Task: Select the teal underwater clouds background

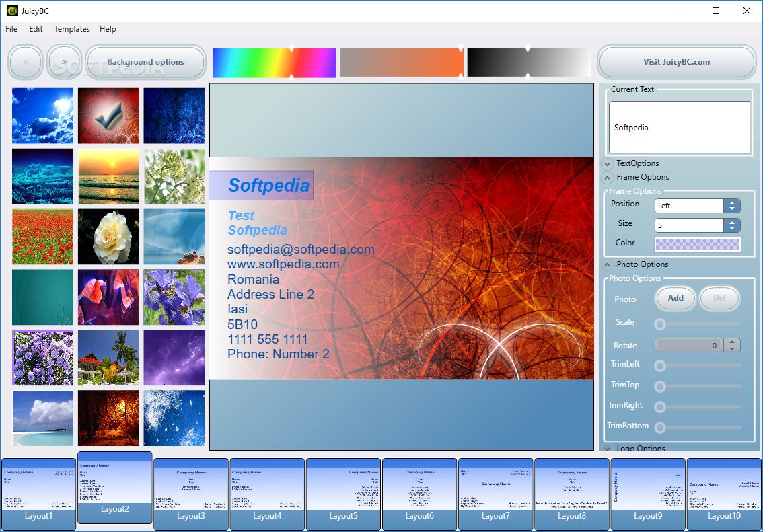Action: 43,176
